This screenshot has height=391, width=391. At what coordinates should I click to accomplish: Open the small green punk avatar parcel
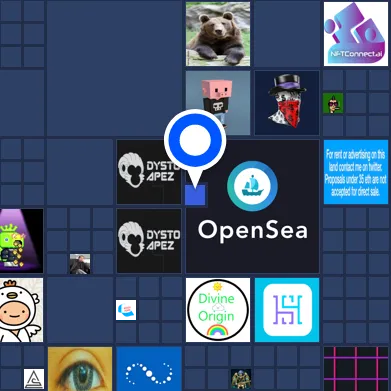tap(333, 103)
